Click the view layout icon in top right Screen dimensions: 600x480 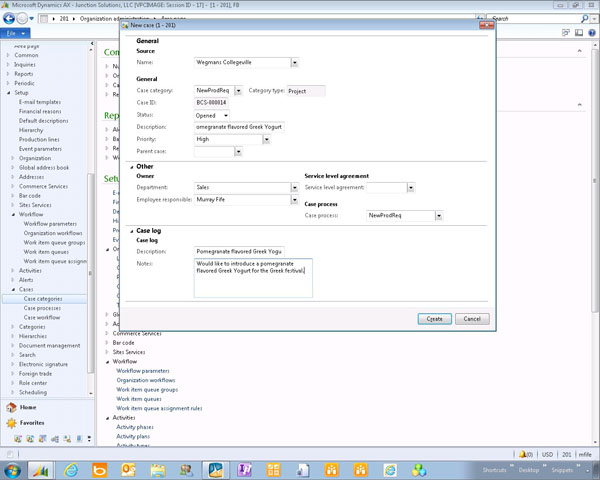[x=579, y=33]
